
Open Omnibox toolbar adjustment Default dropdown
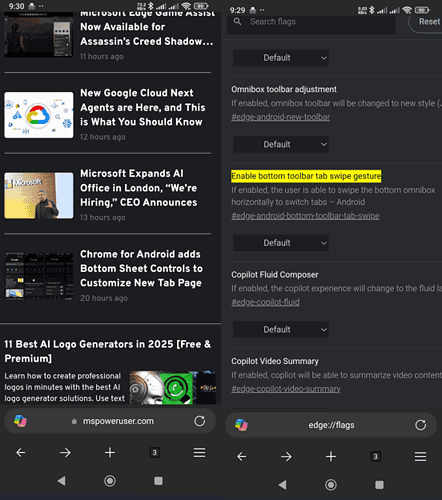281,144
